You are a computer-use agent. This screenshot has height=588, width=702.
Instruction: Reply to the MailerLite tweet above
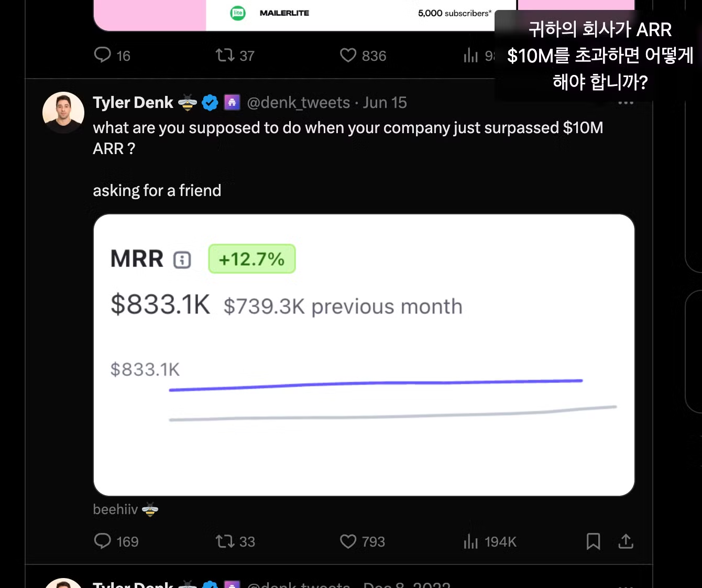(103, 55)
